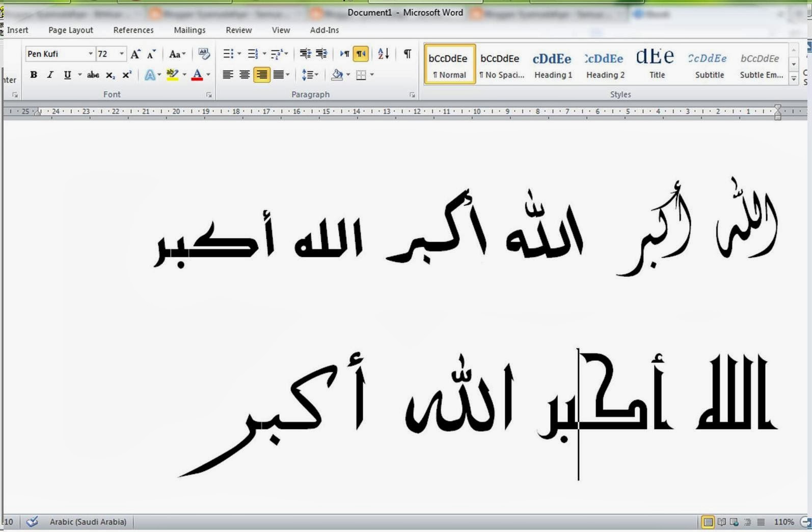Open underline style dropdown arrow
Screen dimensions: 812x532
tap(80, 75)
